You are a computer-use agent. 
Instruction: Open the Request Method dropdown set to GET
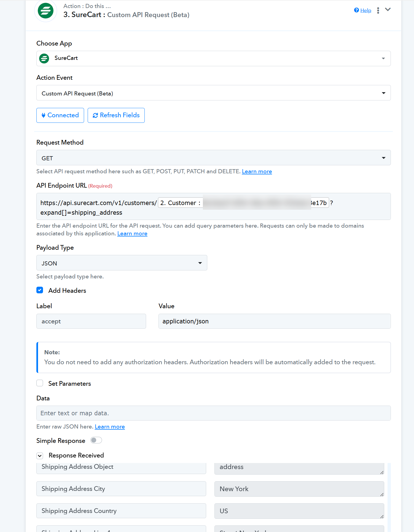[x=213, y=158]
